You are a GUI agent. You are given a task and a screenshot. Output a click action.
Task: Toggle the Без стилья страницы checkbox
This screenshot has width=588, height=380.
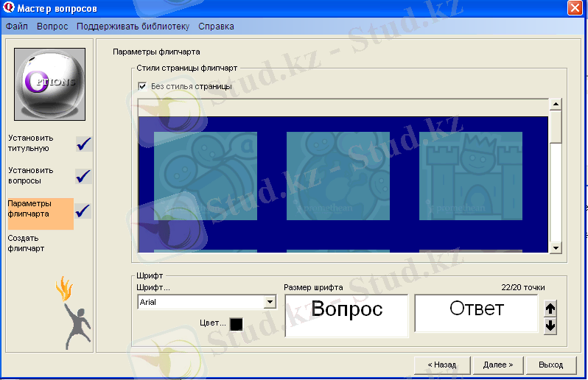(x=142, y=86)
